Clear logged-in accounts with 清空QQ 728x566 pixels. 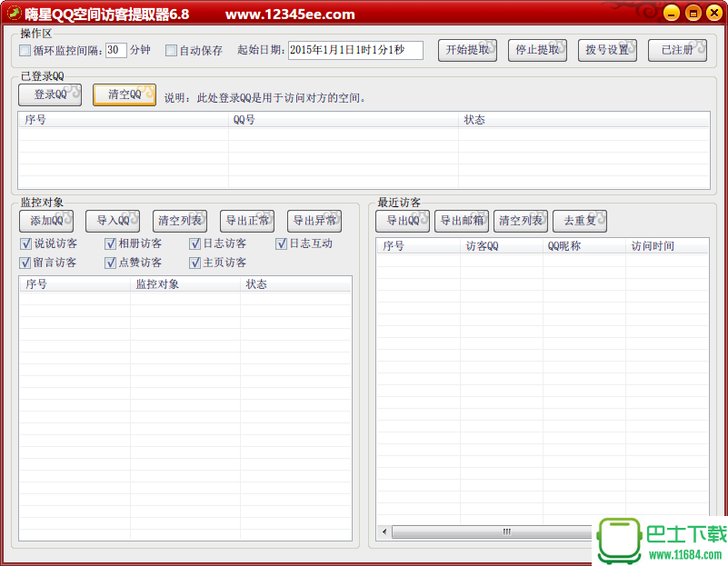click(x=125, y=94)
